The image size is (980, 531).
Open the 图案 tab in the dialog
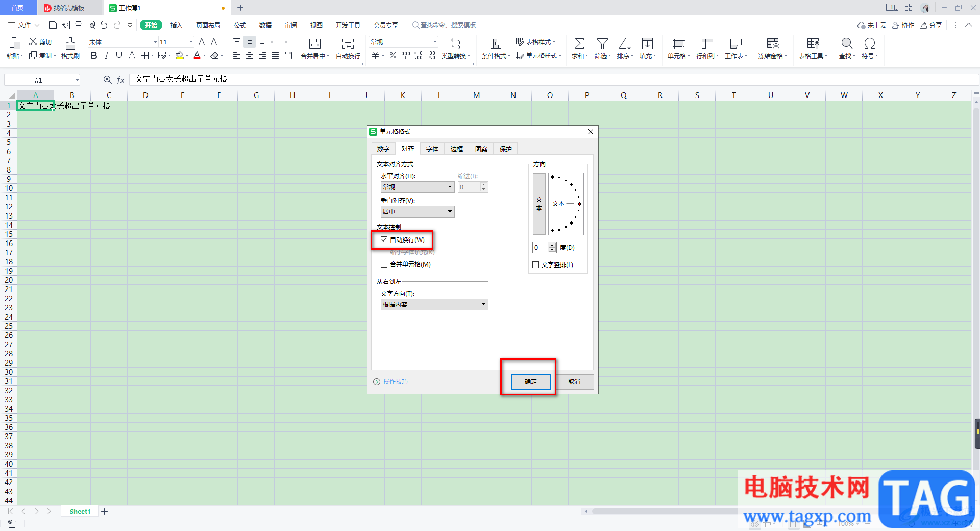point(481,149)
